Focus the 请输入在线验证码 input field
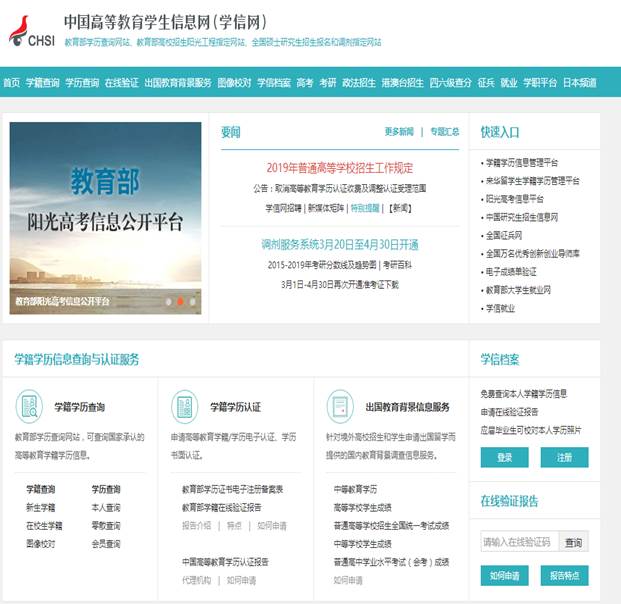Image resolution: width=621 pixels, height=604 pixels. [x=518, y=542]
